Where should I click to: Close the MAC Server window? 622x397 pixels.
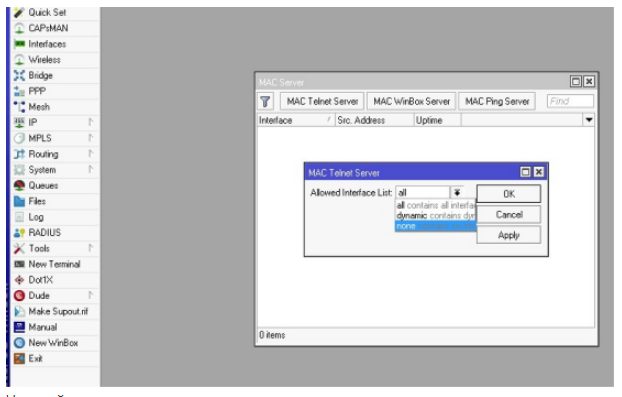(x=589, y=82)
